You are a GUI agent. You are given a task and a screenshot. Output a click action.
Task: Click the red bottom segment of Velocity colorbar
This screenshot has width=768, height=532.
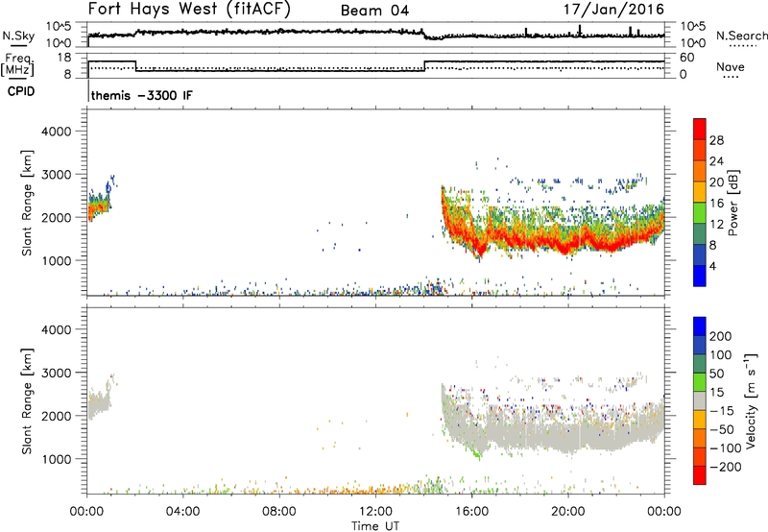[700, 475]
